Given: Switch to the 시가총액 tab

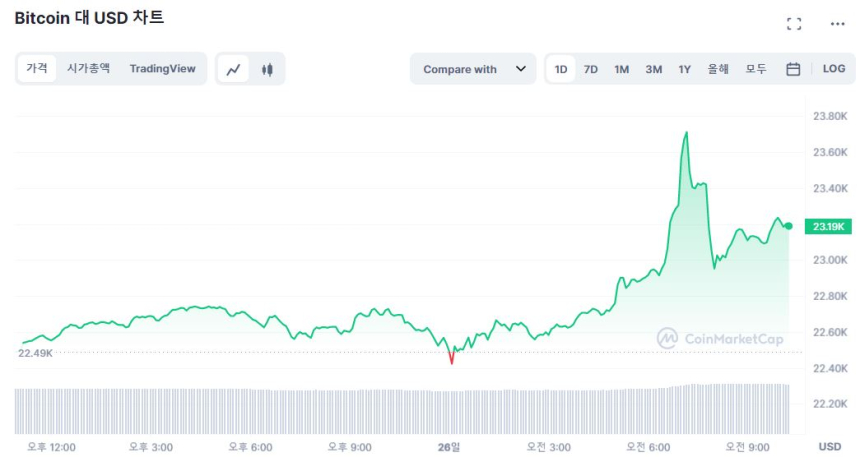Looking at the screenshot, I should 88,68.
